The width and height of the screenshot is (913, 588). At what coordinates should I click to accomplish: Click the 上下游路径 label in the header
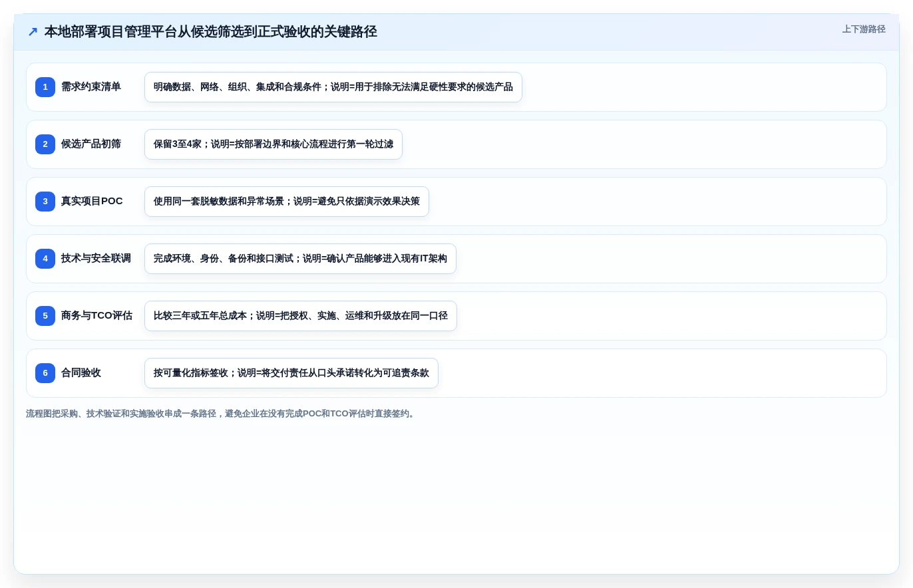864,29
